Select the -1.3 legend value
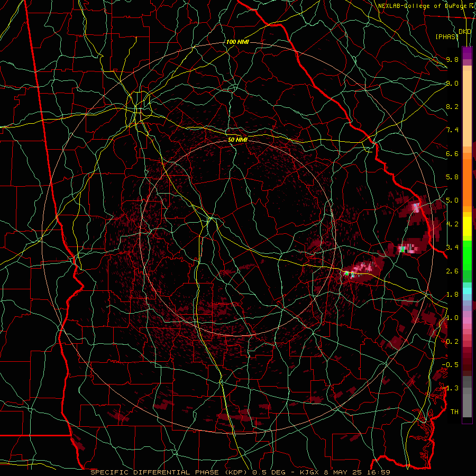This screenshot has width=476, height=476. coord(450,388)
